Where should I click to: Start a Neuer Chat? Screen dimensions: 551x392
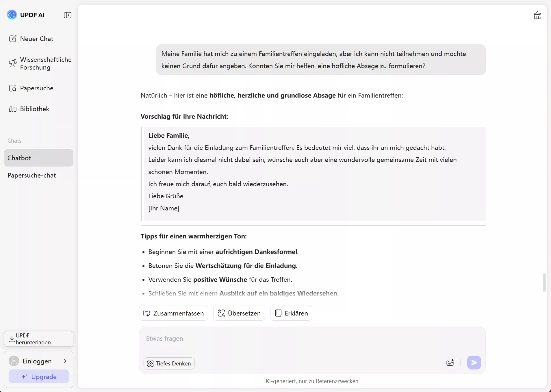pos(36,38)
